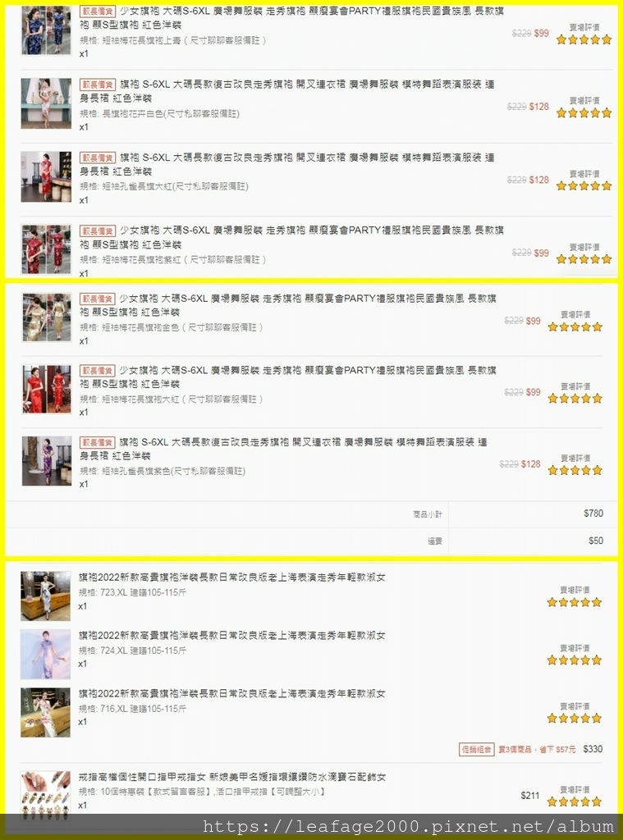Click the leafage2000.pixnet.net album URL
The height and width of the screenshot is (840, 623).
[409, 827]
